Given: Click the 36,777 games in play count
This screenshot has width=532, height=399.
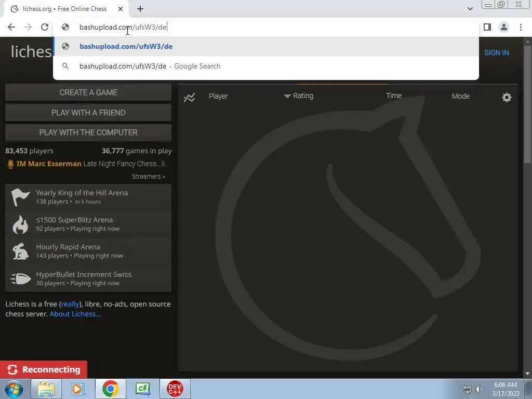Looking at the screenshot, I should (x=137, y=151).
